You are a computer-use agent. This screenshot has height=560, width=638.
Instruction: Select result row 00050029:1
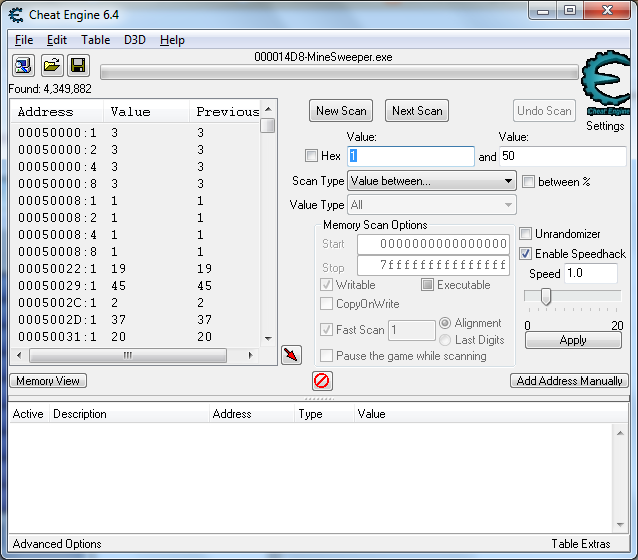click(135, 286)
